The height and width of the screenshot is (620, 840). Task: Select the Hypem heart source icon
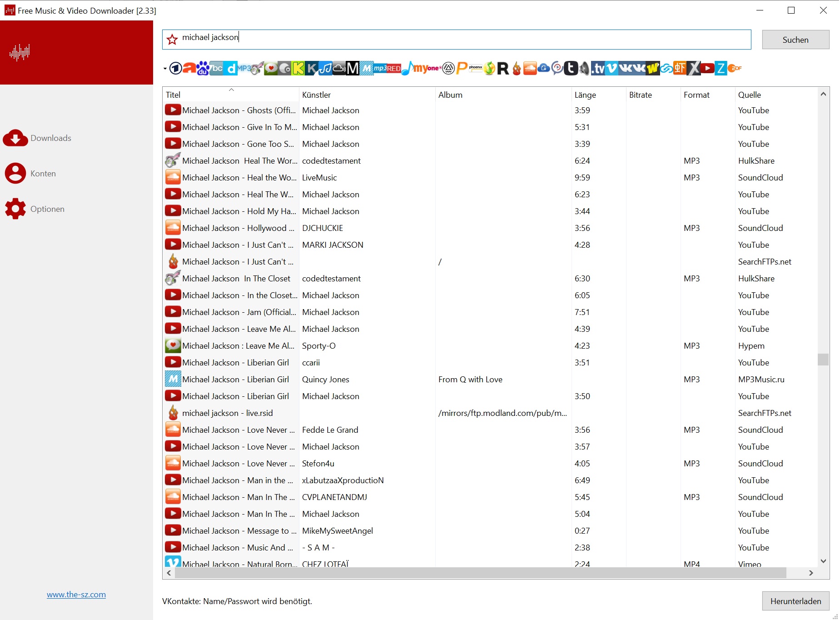tap(271, 68)
